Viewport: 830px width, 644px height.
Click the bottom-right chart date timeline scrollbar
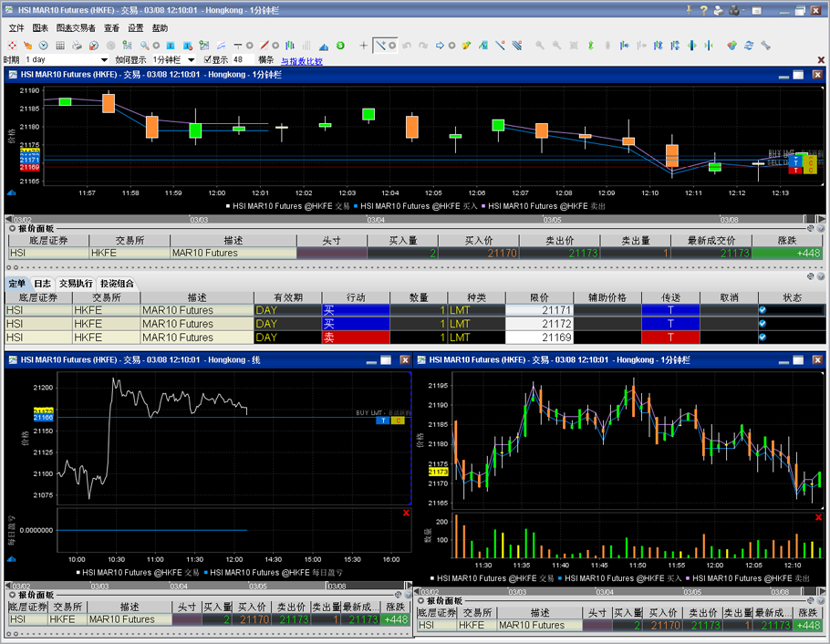click(620, 592)
